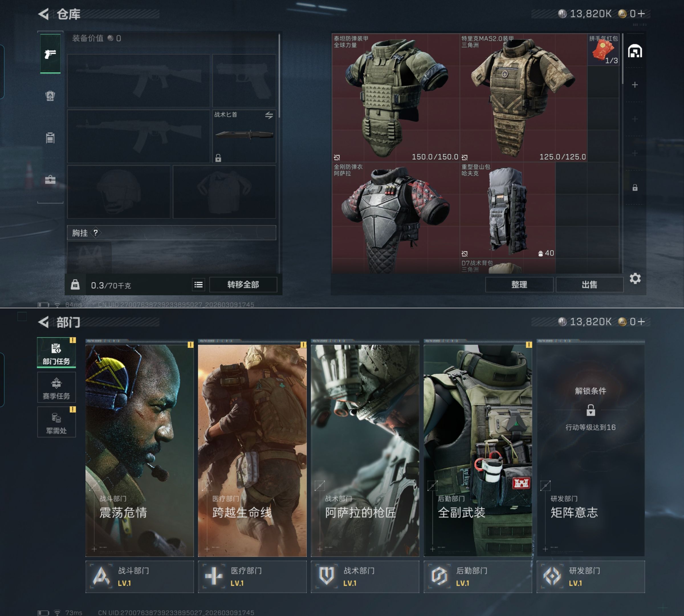The height and width of the screenshot is (616, 684).
Task: Add gold currency via plus sign
Action: [641, 13]
